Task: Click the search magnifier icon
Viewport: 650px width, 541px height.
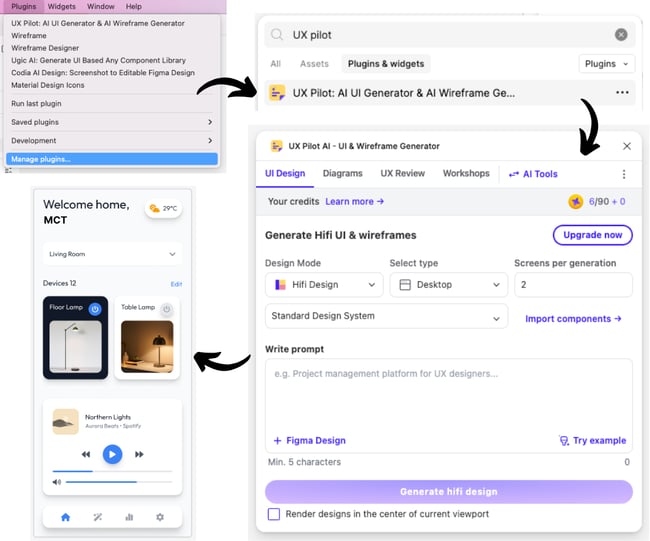Action: click(276, 34)
